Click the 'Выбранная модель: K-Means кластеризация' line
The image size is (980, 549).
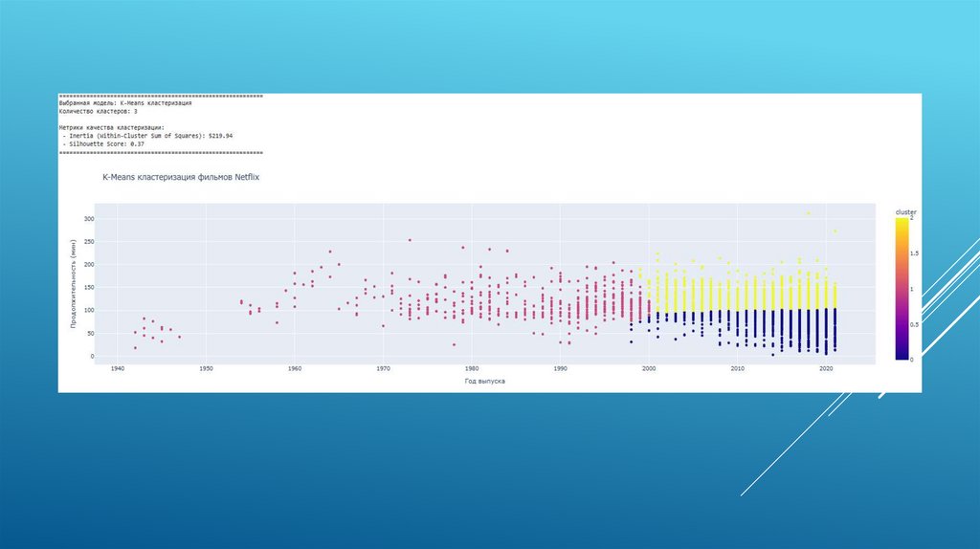[x=125, y=103]
